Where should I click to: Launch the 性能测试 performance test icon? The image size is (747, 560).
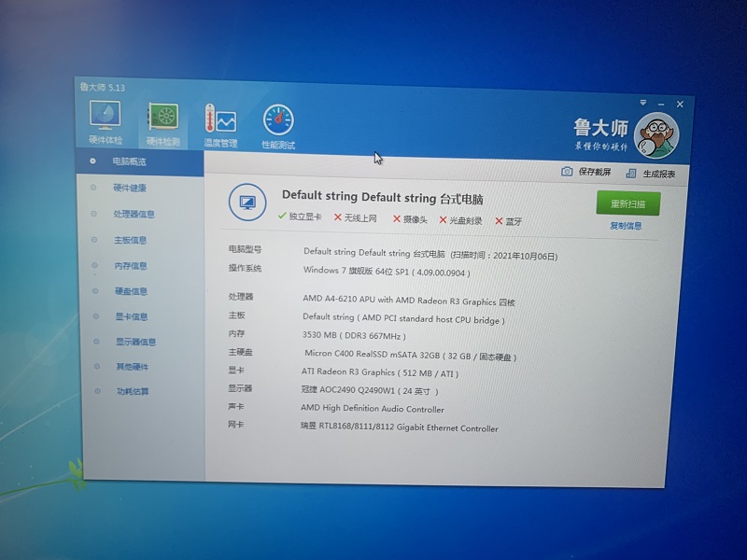coord(278,127)
